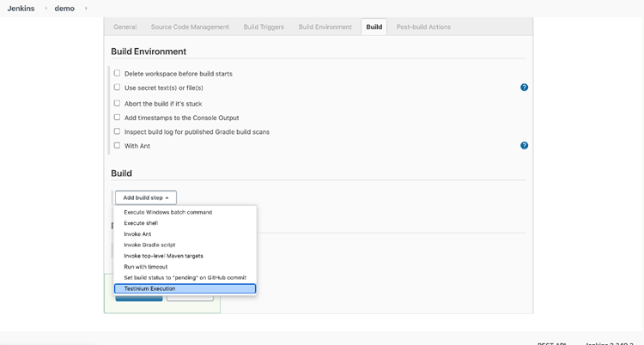Image resolution: width=644 pixels, height=345 pixels.
Task: Open Source Code Management tab
Action: (190, 27)
